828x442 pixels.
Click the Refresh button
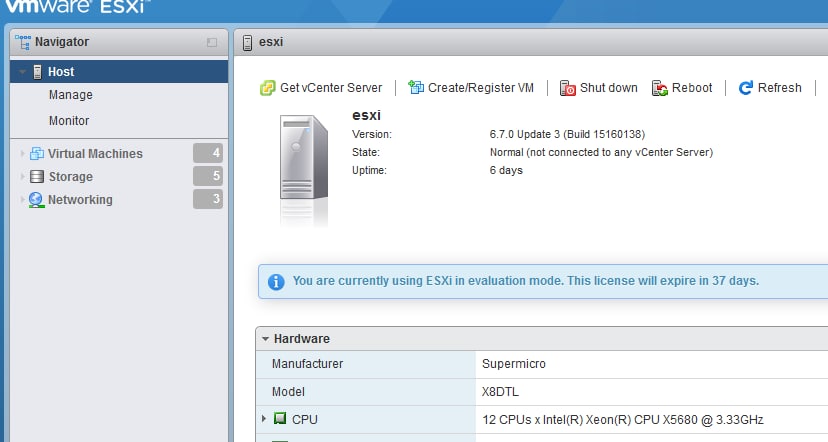(770, 88)
